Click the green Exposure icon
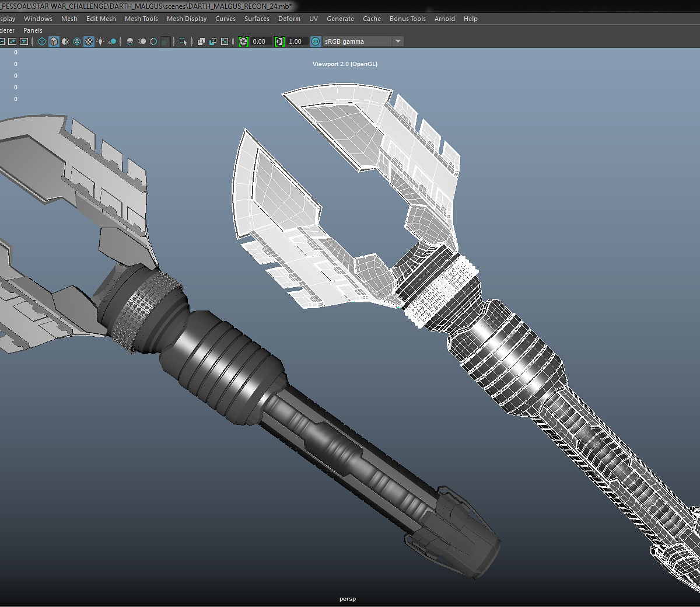The width and height of the screenshot is (700, 607). pos(243,41)
